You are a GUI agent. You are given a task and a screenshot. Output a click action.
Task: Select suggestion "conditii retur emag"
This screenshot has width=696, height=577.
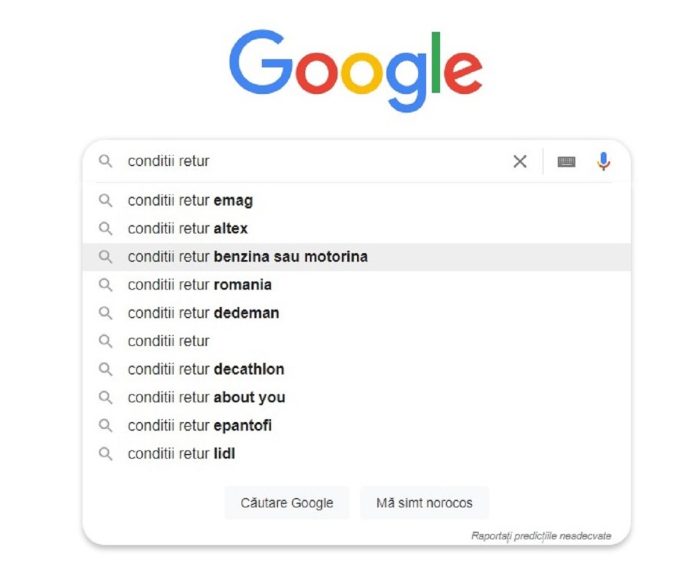tap(190, 201)
